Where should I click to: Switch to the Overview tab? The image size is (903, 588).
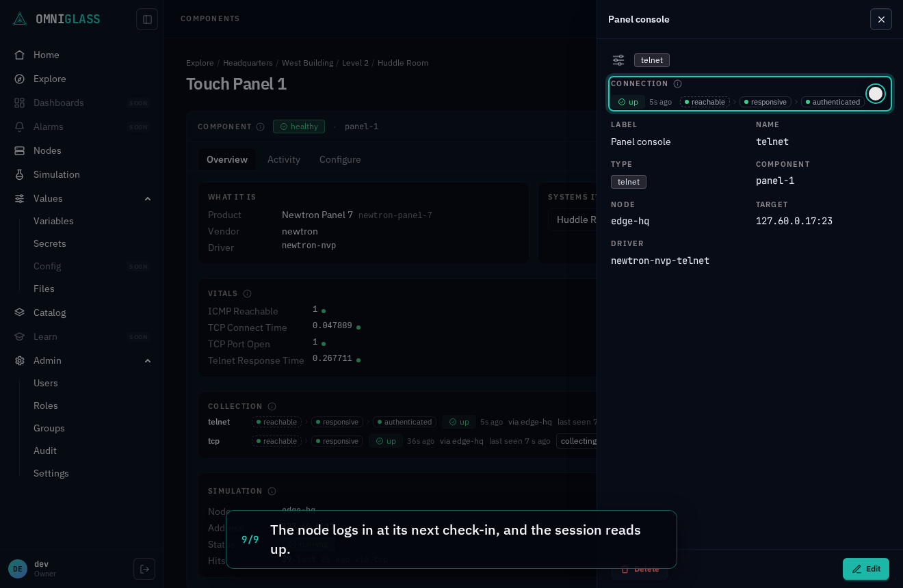(x=227, y=159)
